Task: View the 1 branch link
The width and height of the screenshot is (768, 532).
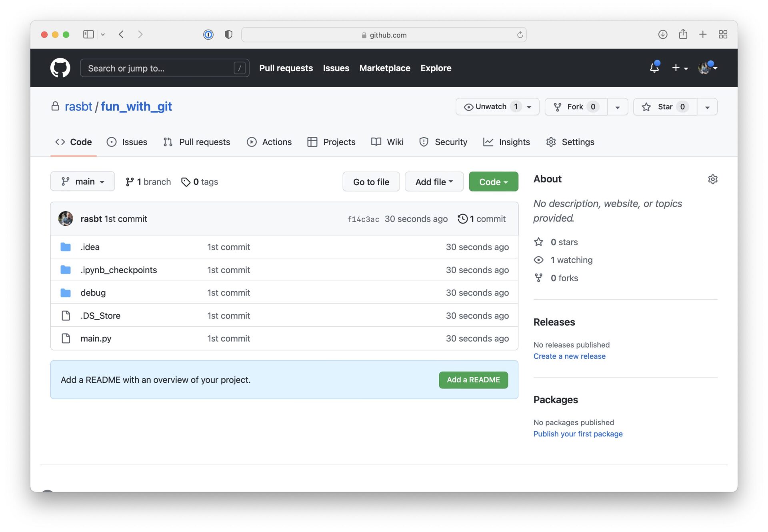Action: tap(148, 182)
